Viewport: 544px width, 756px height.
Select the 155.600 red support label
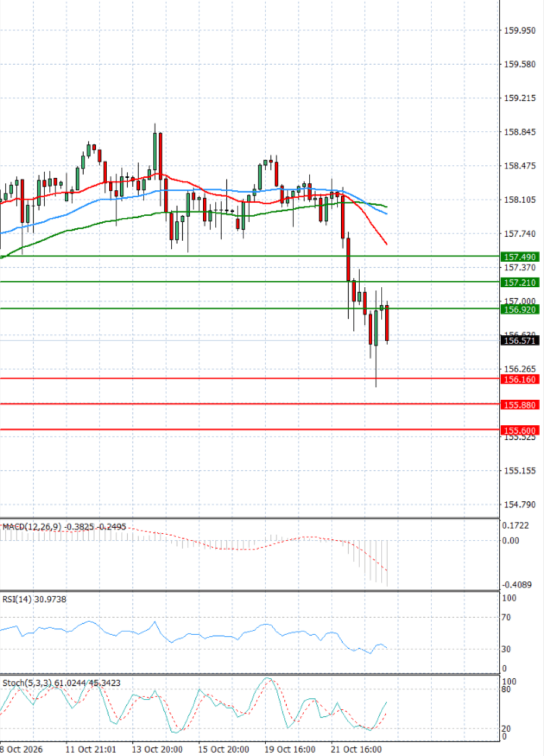520,431
